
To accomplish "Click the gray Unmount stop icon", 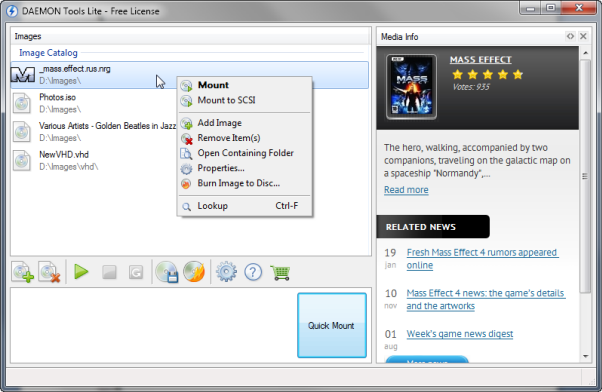I will click(109, 272).
